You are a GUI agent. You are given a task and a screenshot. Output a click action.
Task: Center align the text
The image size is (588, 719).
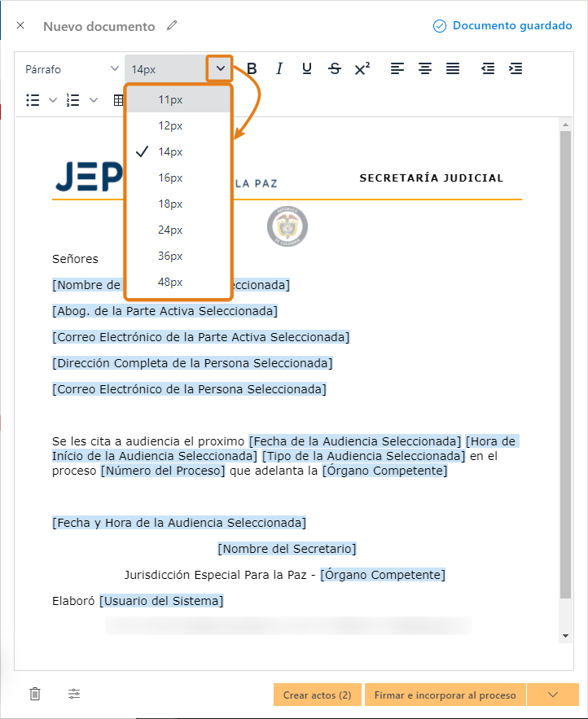[425, 68]
